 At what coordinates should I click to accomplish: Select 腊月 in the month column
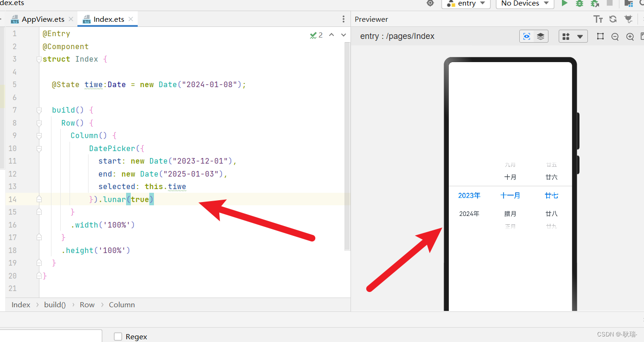click(x=510, y=214)
